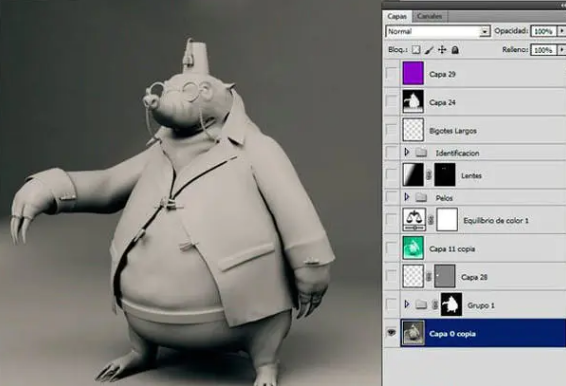Show the Grupo 1 group
The width and height of the screenshot is (566, 386).
[x=391, y=304]
